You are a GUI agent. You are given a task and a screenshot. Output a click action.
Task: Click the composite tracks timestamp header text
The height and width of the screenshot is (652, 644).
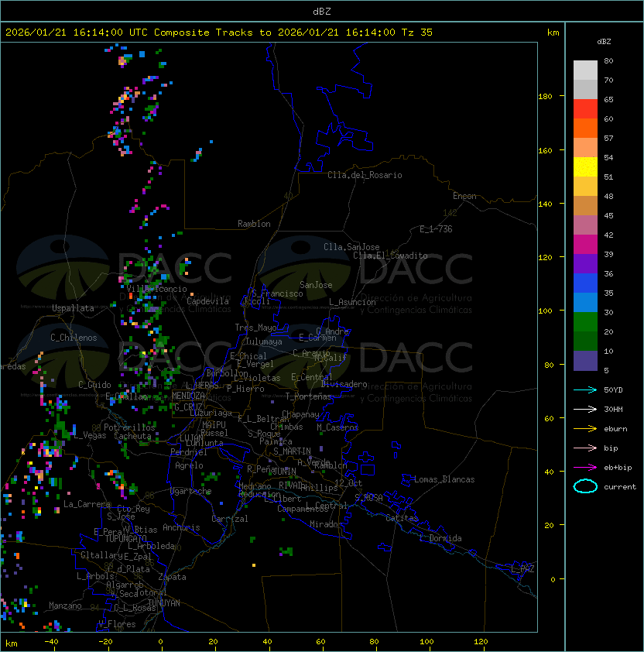[219, 33]
